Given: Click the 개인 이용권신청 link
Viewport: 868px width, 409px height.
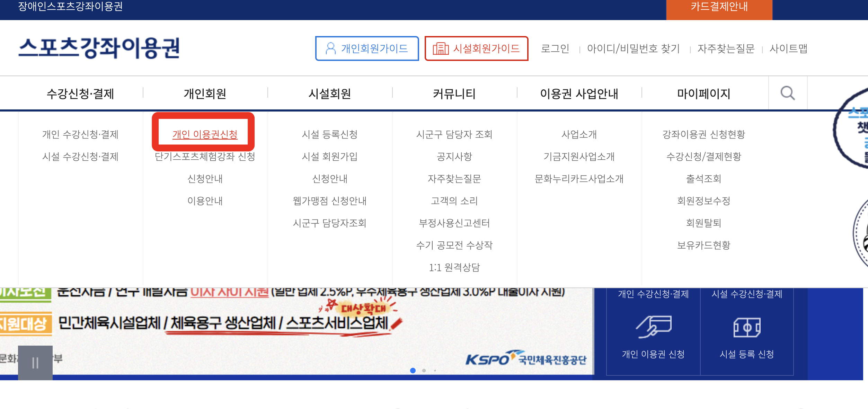Looking at the screenshot, I should [x=205, y=134].
